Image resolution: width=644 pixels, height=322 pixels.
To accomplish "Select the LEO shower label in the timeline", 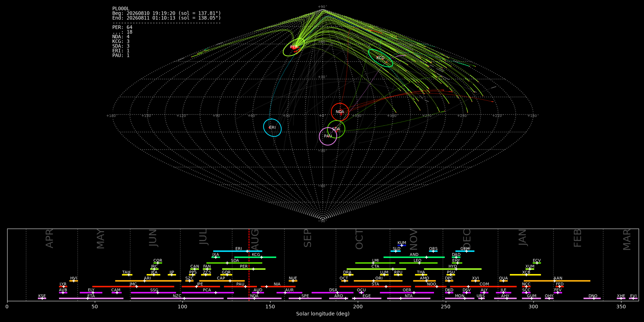I will pos(418,260).
